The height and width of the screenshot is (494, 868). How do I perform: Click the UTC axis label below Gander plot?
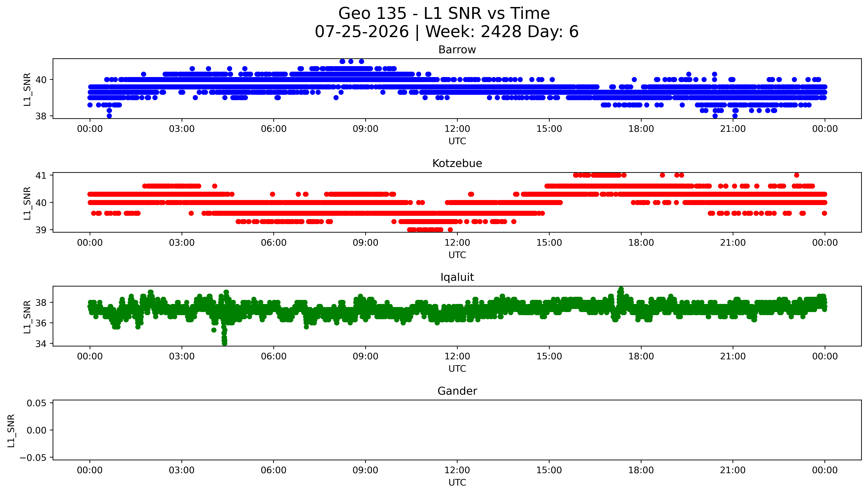click(457, 482)
